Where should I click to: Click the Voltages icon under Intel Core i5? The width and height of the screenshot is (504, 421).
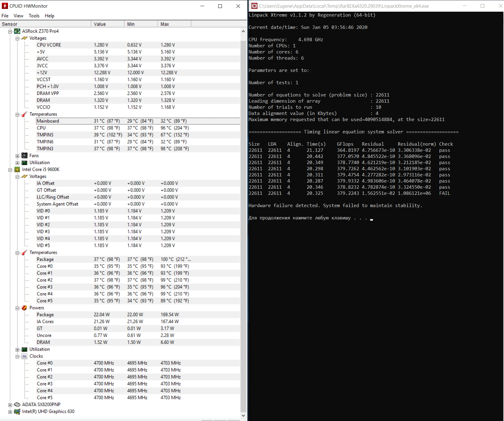tap(25, 176)
